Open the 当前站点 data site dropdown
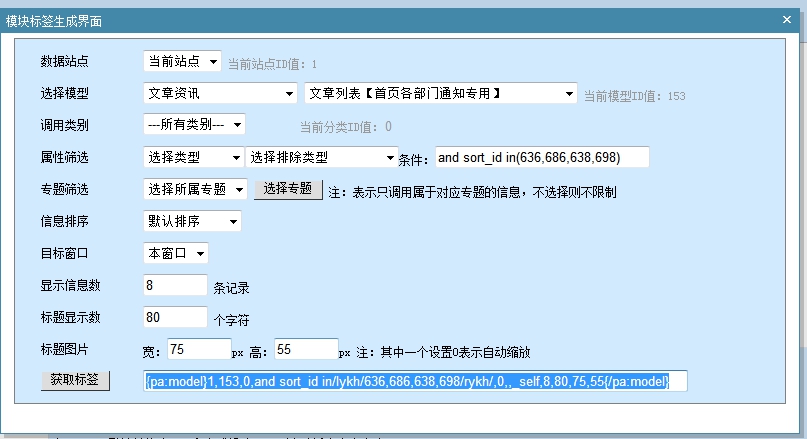The height and width of the screenshot is (439, 807). pos(182,62)
